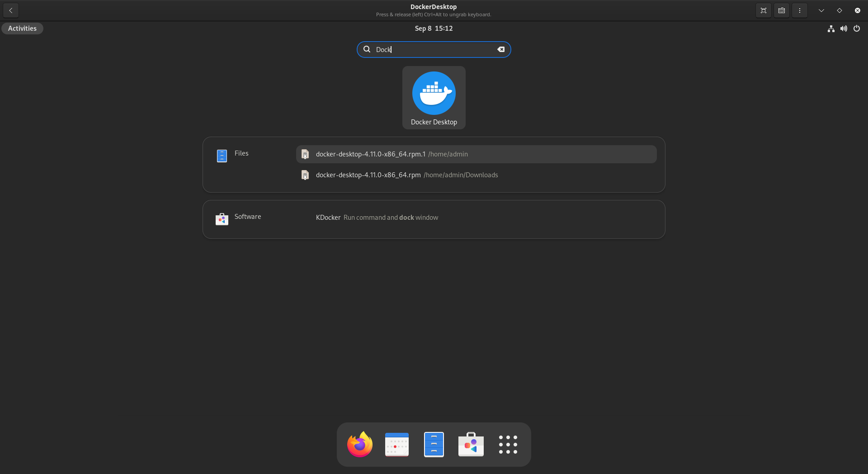Open the clock date menu
The width and height of the screenshot is (868, 474).
click(x=434, y=28)
